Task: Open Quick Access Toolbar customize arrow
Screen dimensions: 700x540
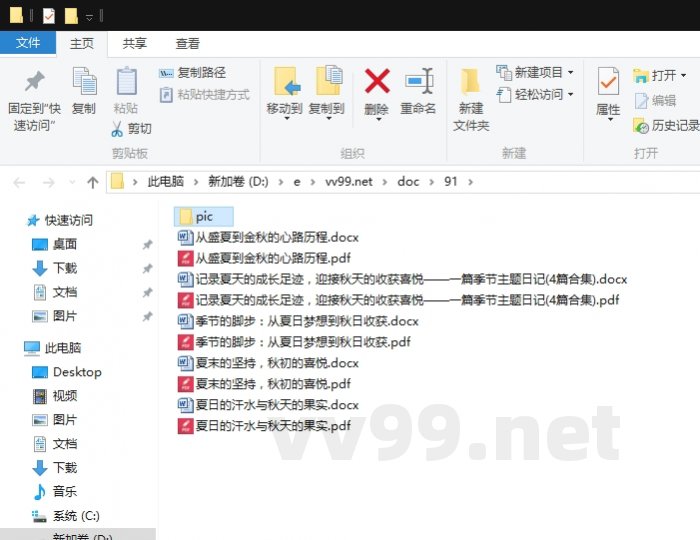Action: tap(89, 17)
